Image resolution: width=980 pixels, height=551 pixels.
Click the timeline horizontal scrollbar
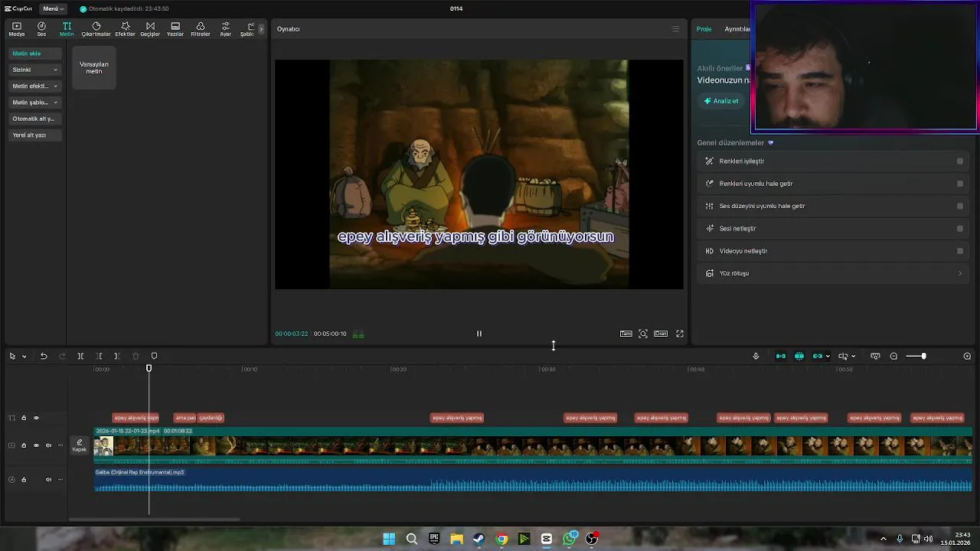tap(154, 520)
